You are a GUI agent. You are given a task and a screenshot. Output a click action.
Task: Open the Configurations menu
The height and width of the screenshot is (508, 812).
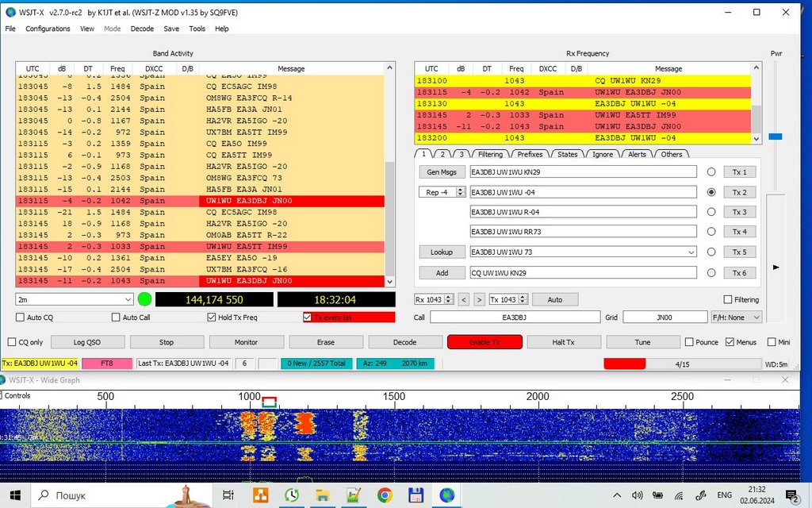(x=48, y=29)
